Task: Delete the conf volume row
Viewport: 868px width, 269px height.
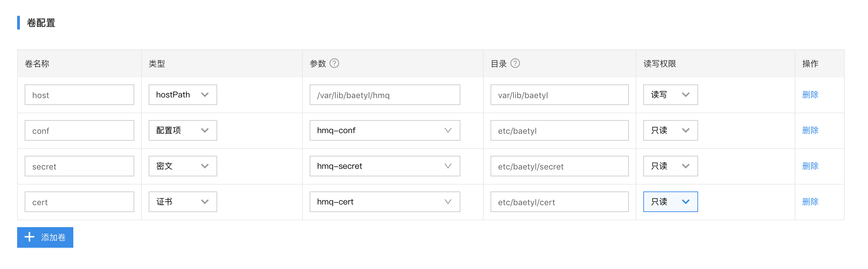Action: [810, 130]
